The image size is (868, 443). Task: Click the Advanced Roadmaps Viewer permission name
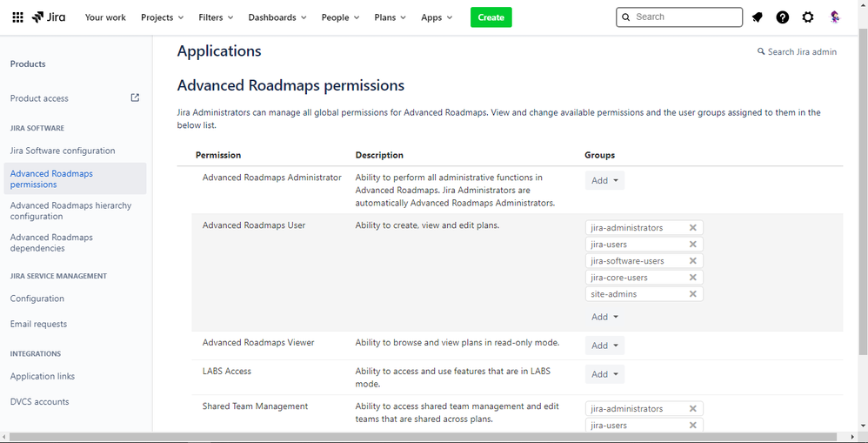point(258,342)
